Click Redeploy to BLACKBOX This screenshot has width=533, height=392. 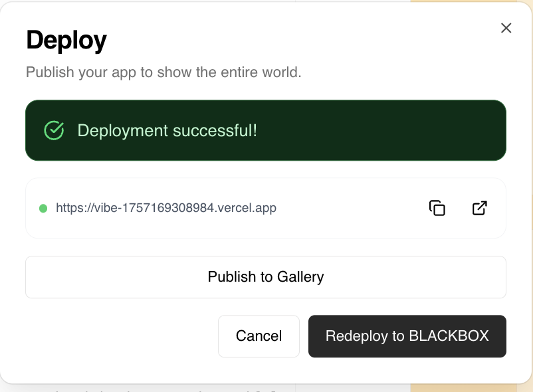407,336
